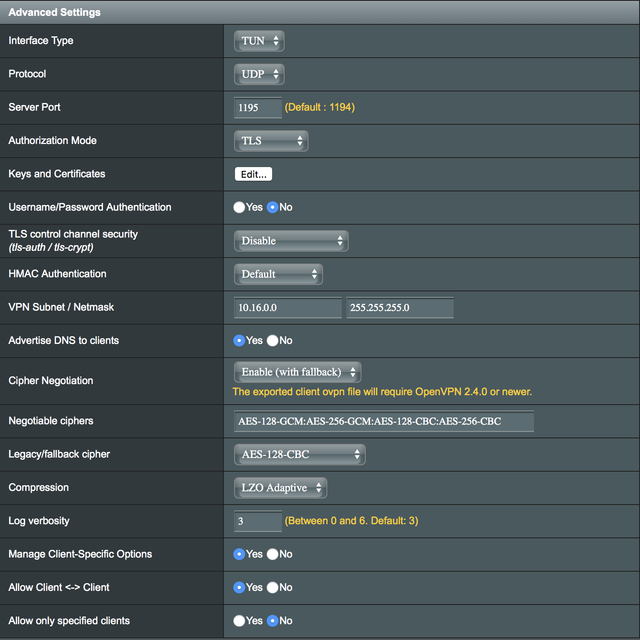
Task: Expand the HMAC Authentication dropdown
Action: 278,274
